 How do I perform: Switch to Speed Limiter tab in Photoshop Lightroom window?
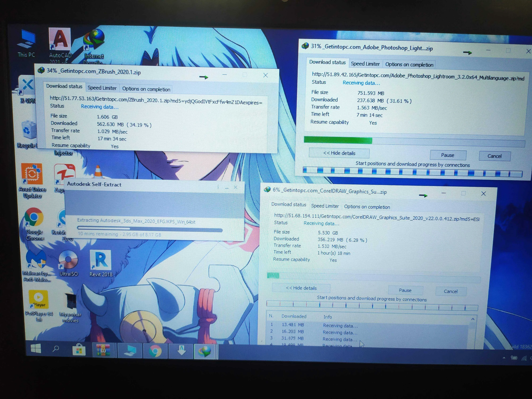coord(365,64)
